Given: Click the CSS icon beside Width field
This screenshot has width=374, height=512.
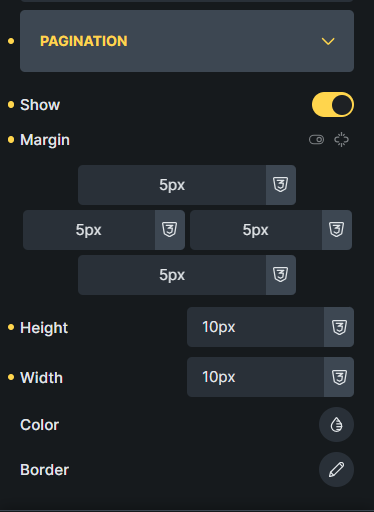Looking at the screenshot, I should click(339, 377).
